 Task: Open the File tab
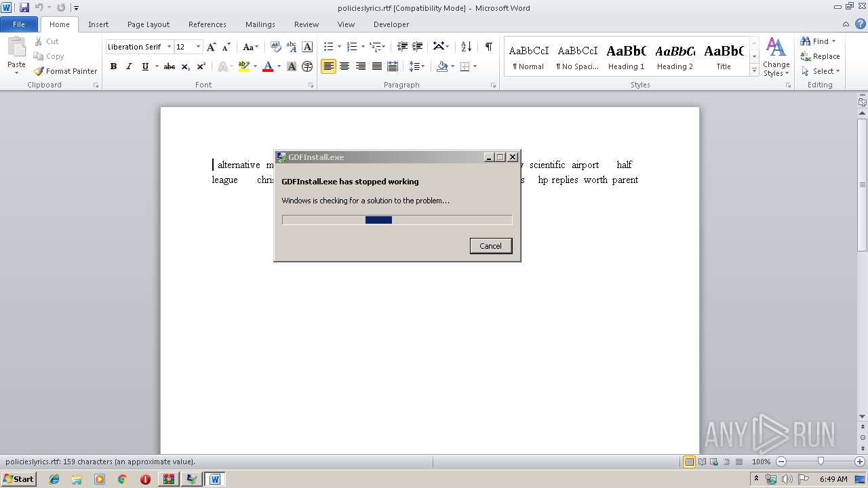(19, 24)
